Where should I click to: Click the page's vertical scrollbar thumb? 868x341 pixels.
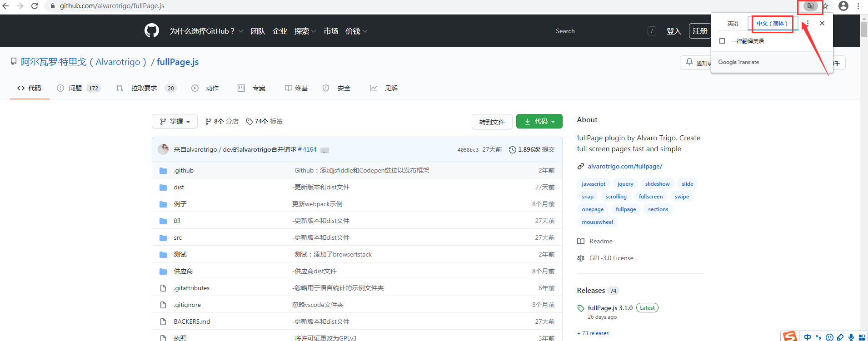pos(864,30)
